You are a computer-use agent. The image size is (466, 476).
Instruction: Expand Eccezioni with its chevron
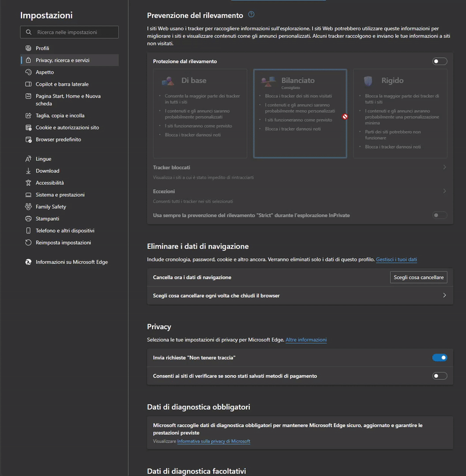pyautogui.click(x=444, y=191)
